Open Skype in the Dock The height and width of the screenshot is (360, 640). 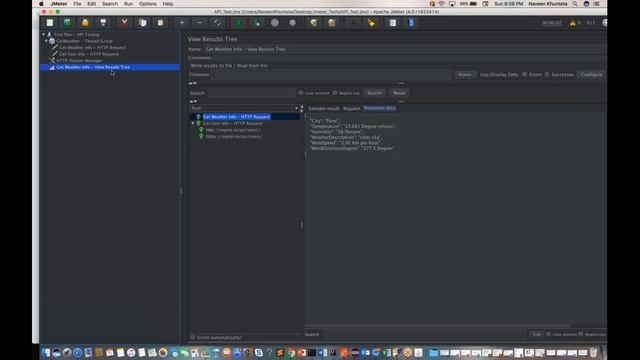tap(259, 353)
